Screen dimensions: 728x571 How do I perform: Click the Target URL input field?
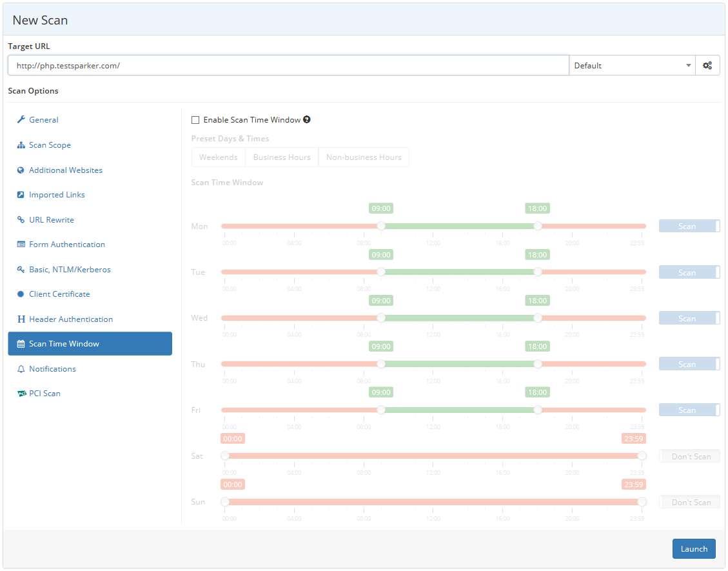tap(288, 65)
